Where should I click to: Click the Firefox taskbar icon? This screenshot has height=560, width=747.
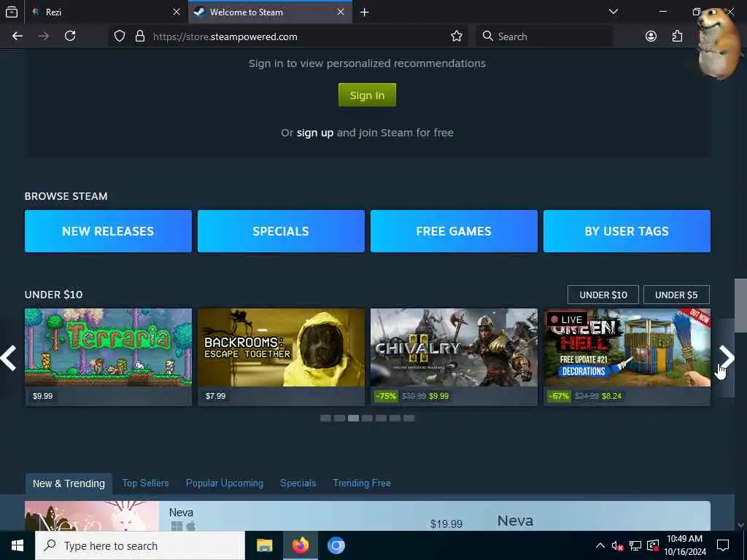point(300,545)
